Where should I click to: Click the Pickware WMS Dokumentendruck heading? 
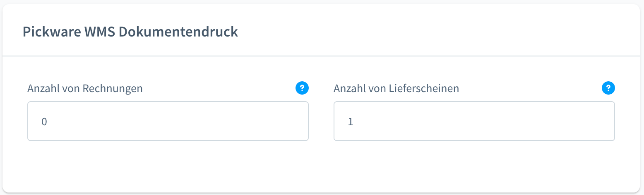[x=130, y=32]
